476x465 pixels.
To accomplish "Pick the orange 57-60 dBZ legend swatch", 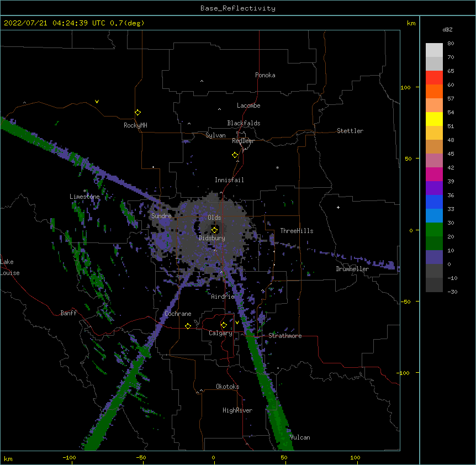I will (434, 92).
